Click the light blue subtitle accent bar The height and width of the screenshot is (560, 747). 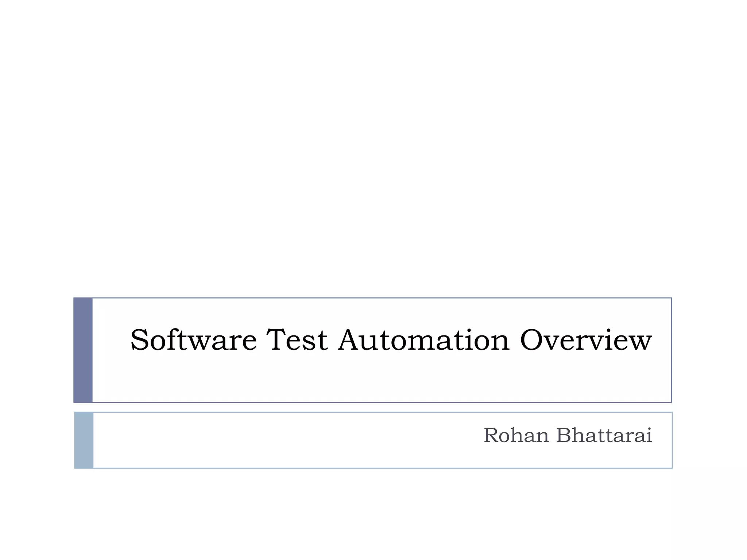[x=84, y=440]
